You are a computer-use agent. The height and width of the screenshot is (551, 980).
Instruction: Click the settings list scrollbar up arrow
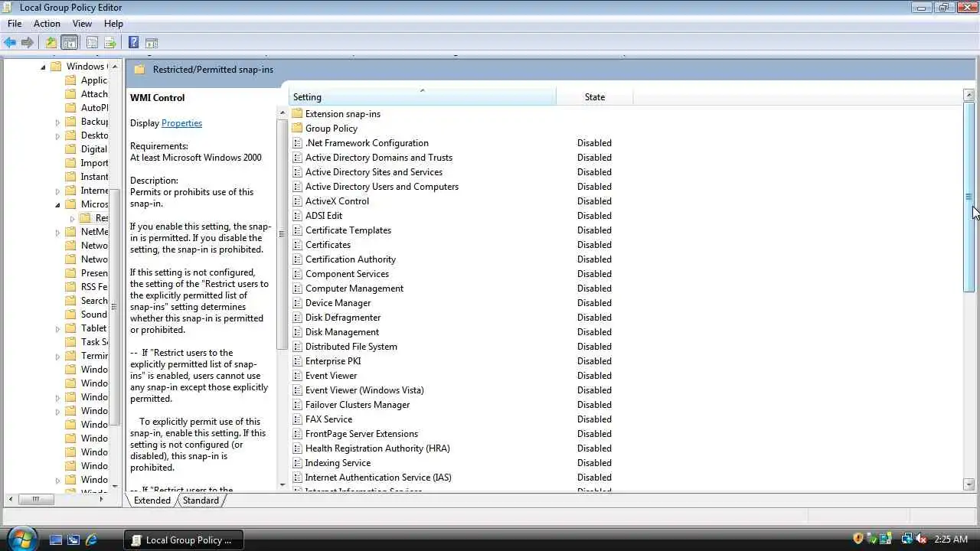pos(969,95)
